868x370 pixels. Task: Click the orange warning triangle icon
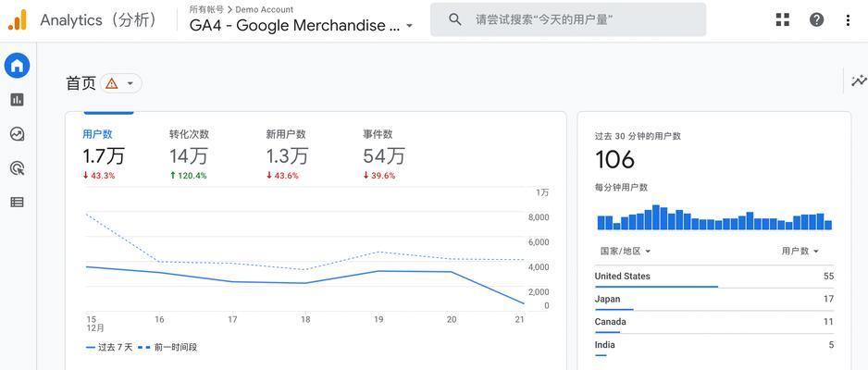tap(112, 83)
